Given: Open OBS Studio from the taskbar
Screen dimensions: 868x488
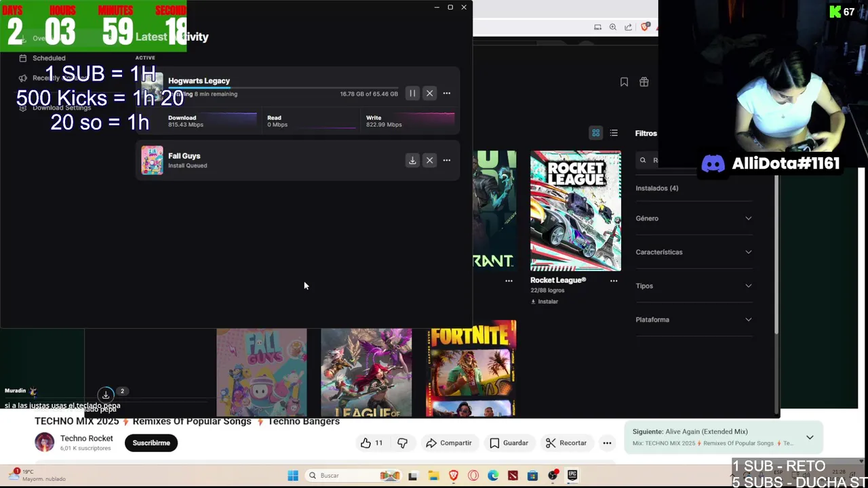Looking at the screenshot, I should (x=553, y=476).
